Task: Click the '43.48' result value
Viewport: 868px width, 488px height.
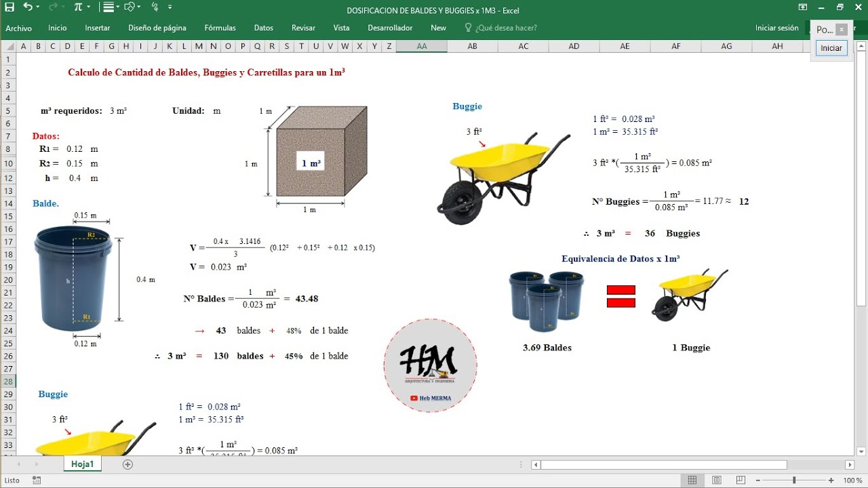Action: (x=307, y=298)
